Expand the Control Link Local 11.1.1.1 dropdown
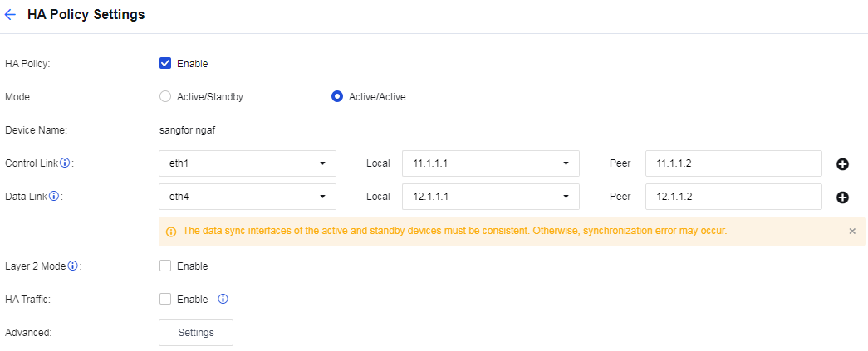The height and width of the screenshot is (351, 868). click(490, 163)
